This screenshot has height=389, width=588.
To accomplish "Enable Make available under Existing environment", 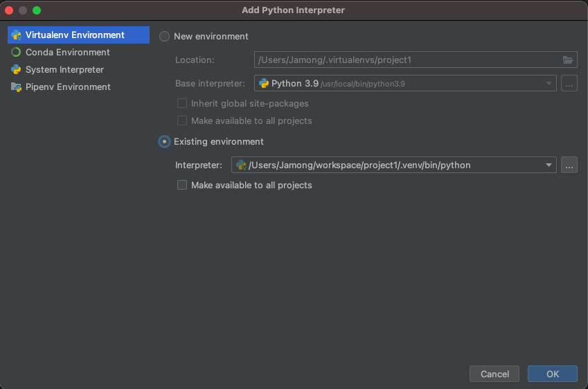I will pos(182,185).
